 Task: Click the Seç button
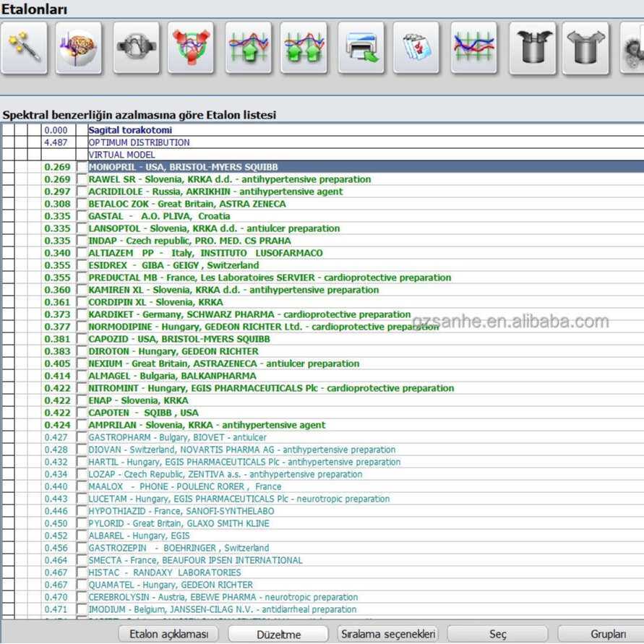tap(498, 634)
